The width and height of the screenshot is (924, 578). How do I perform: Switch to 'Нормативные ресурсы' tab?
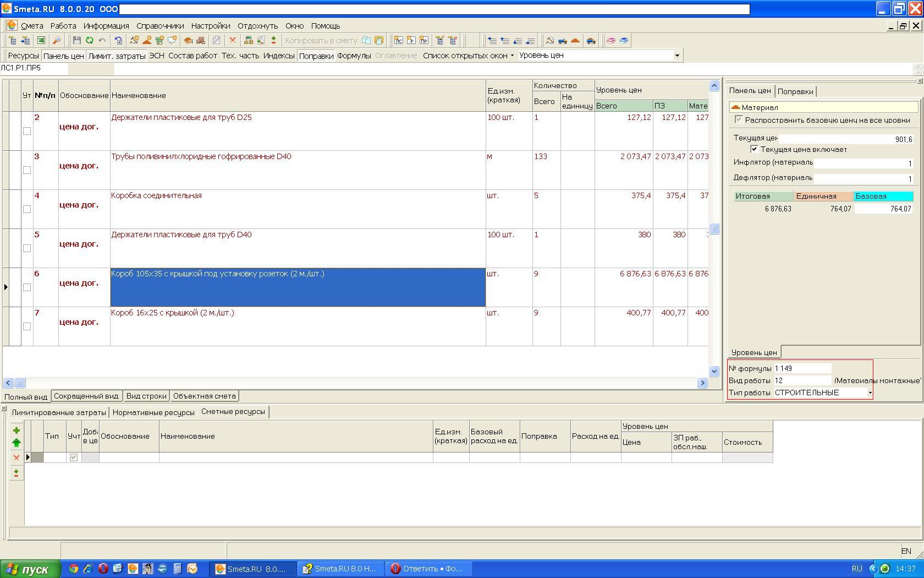(153, 412)
